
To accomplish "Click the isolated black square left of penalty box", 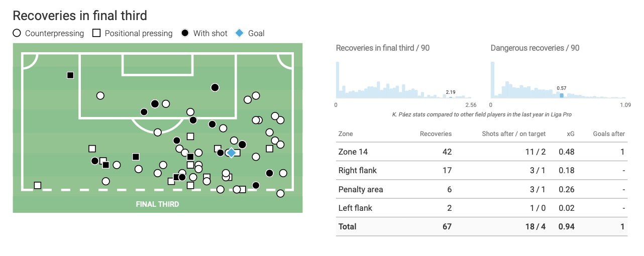I will click(70, 75).
